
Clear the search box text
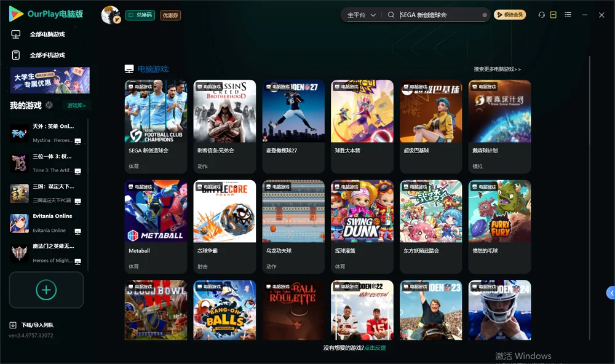click(x=485, y=15)
